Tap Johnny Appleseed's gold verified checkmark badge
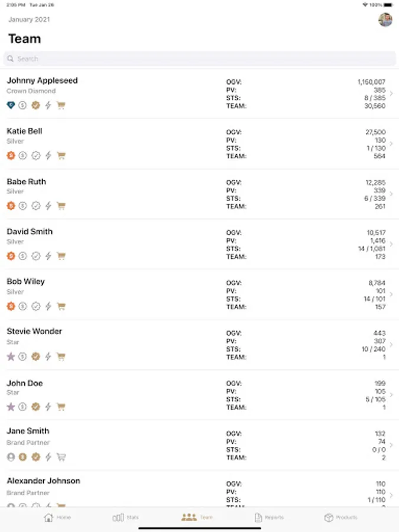 pos(35,105)
